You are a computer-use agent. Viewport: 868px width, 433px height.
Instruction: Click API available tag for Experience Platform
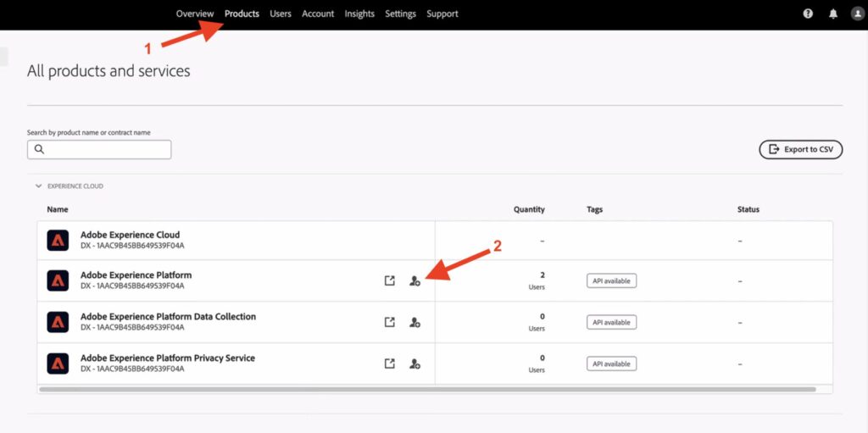(x=612, y=280)
